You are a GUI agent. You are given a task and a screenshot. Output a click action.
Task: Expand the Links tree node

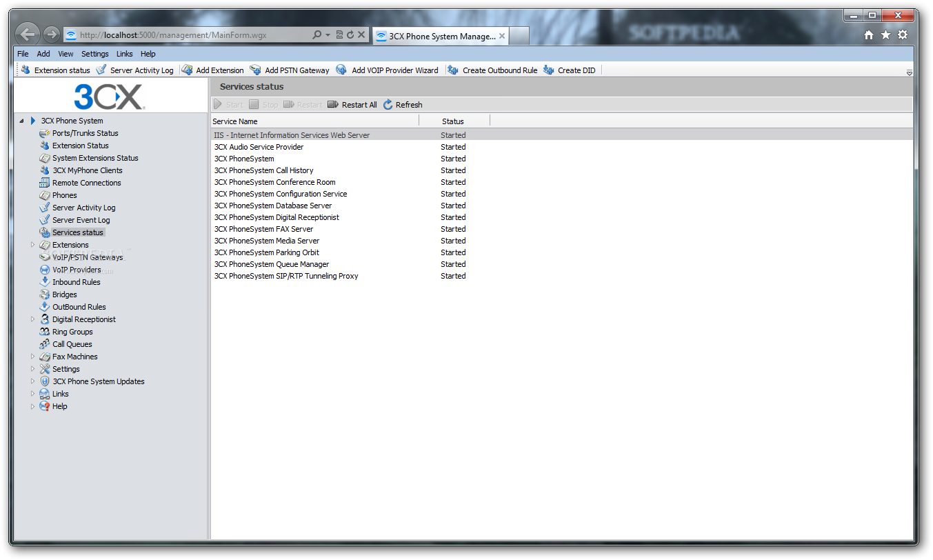click(x=32, y=394)
